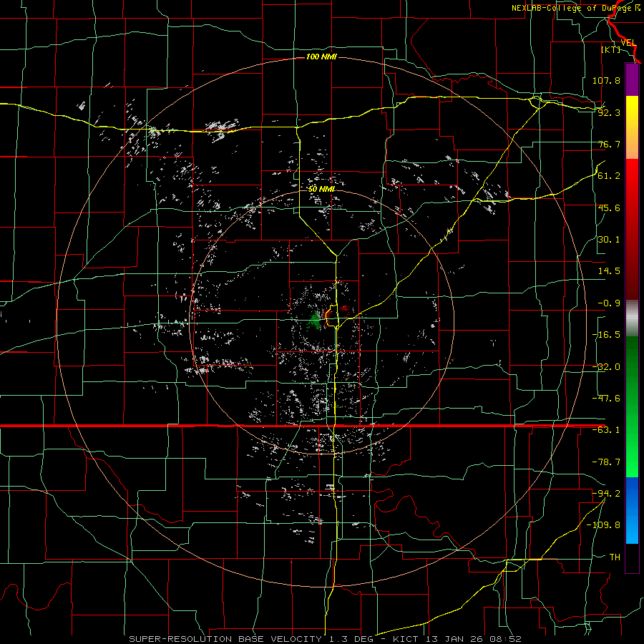Select the -47.6 legend value

[606, 399]
